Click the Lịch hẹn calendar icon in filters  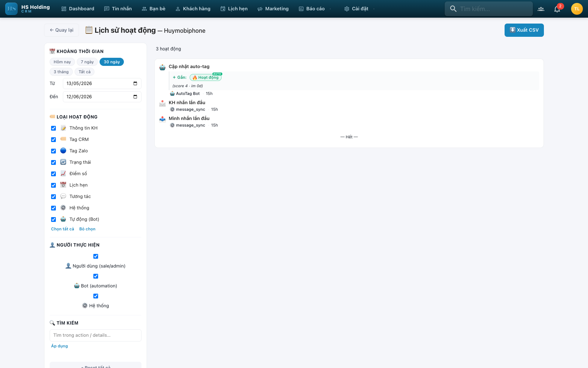[x=63, y=185]
